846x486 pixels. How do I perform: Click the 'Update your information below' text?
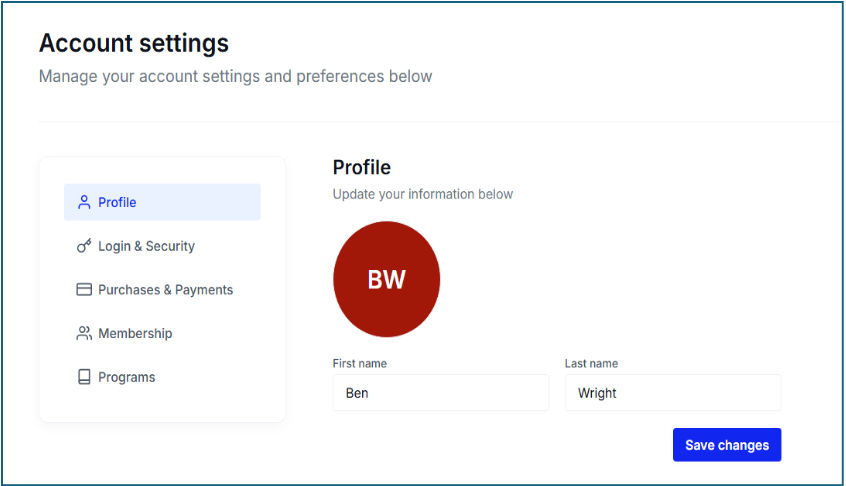pos(422,194)
